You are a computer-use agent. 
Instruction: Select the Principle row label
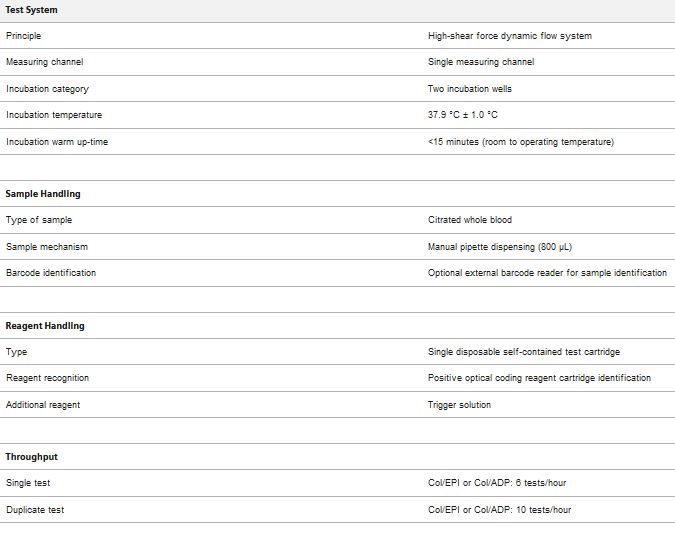[x=24, y=36]
